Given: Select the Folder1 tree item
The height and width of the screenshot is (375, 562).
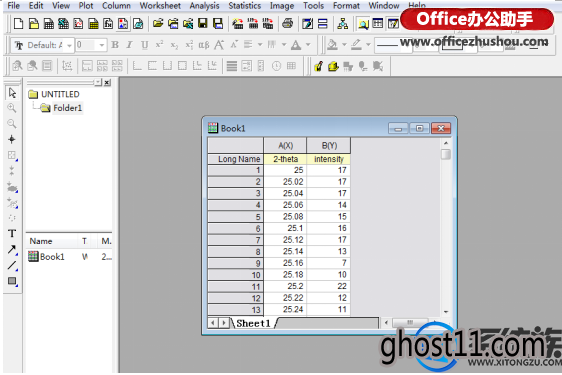Looking at the screenshot, I should [x=67, y=108].
